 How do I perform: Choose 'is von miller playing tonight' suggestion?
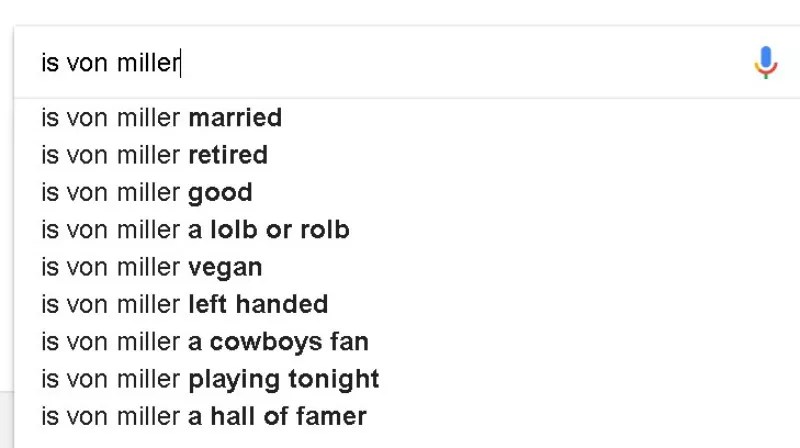pyautogui.click(x=210, y=379)
